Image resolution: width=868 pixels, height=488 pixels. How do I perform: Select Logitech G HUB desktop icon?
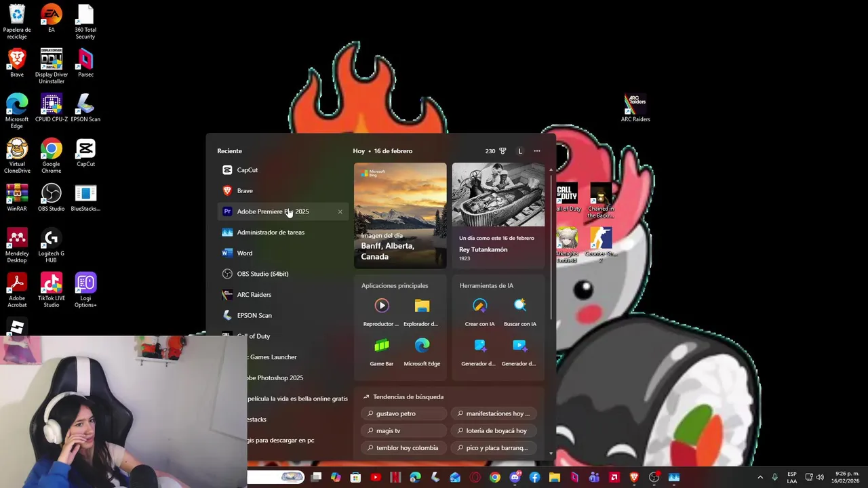[x=52, y=245]
